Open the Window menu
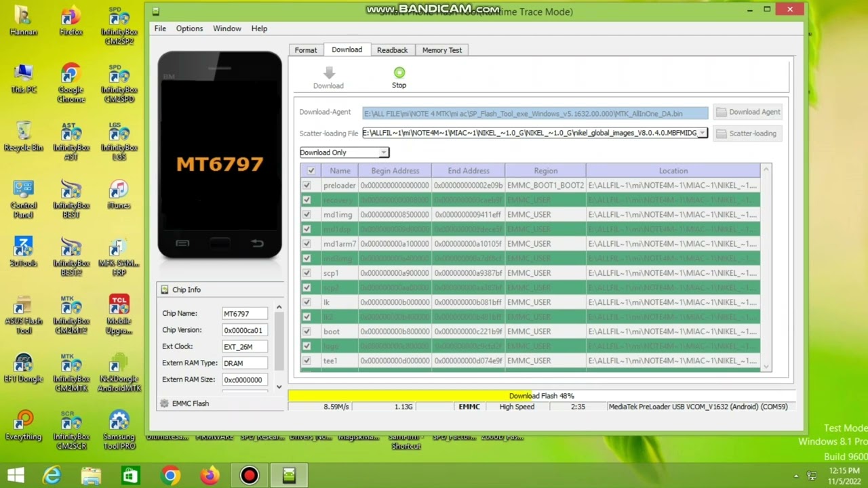The width and height of the screenshot is (868, 488). tap(227, 28)
